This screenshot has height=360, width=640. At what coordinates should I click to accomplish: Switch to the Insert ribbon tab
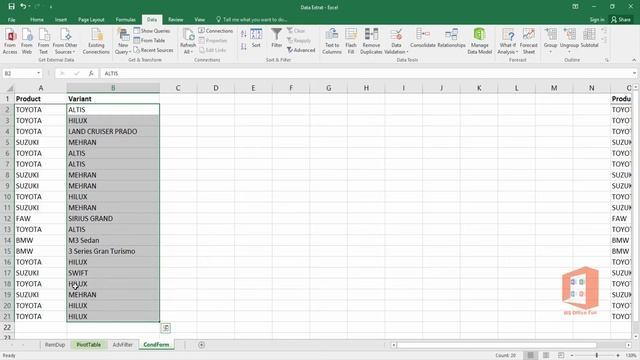tap(61, 20)
